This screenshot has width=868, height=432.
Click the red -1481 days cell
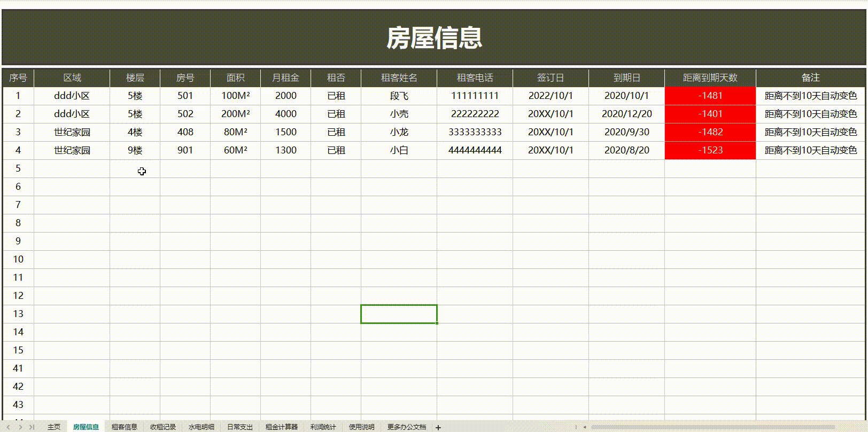pos(710,96)
